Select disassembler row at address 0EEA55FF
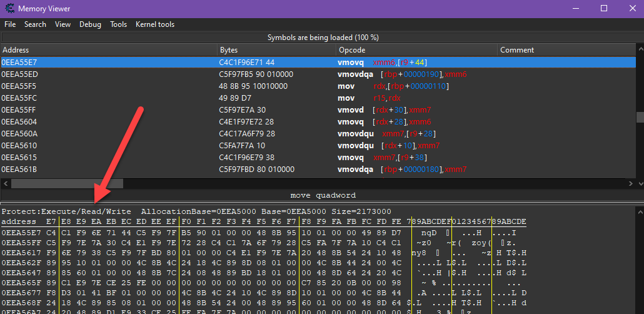This screenshot has height=314, width=644. 318,110
